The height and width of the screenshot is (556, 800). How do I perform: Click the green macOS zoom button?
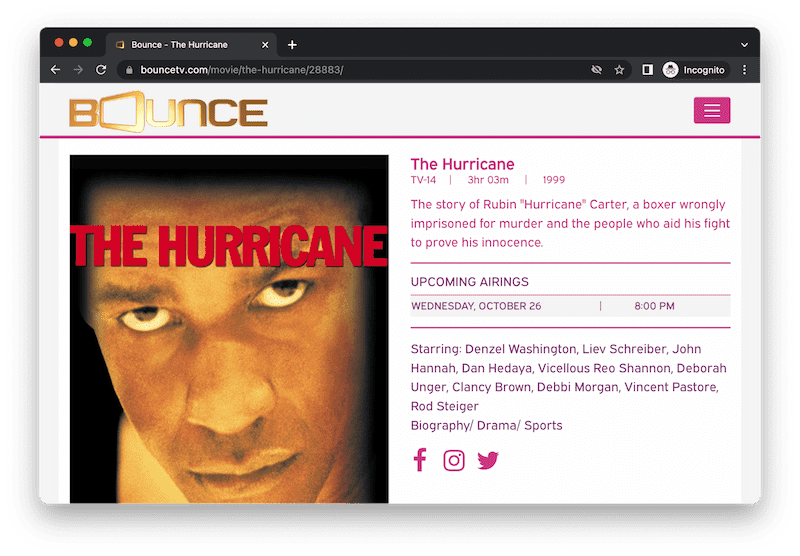coord(87,42)
